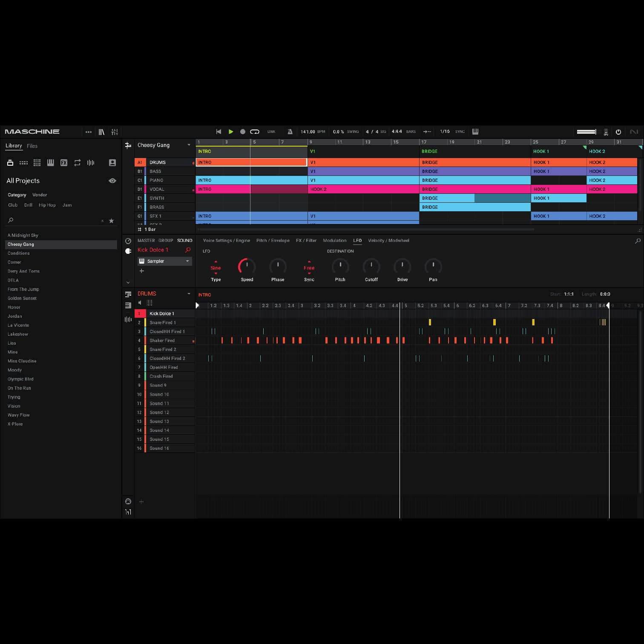Screen dimensions: 644x644
Task: Toggle the loop button in transport
Action: [x=255, y=132]
